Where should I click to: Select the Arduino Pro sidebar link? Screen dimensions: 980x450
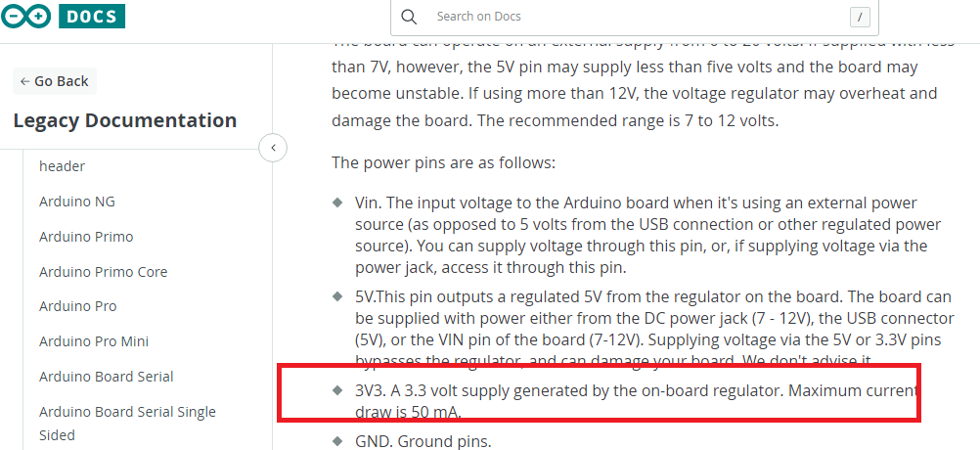(x=77, y=306)
